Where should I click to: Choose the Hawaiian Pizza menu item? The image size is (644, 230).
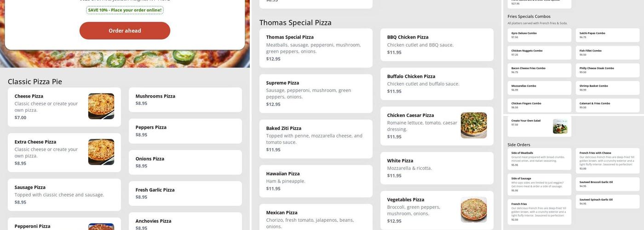316,181
